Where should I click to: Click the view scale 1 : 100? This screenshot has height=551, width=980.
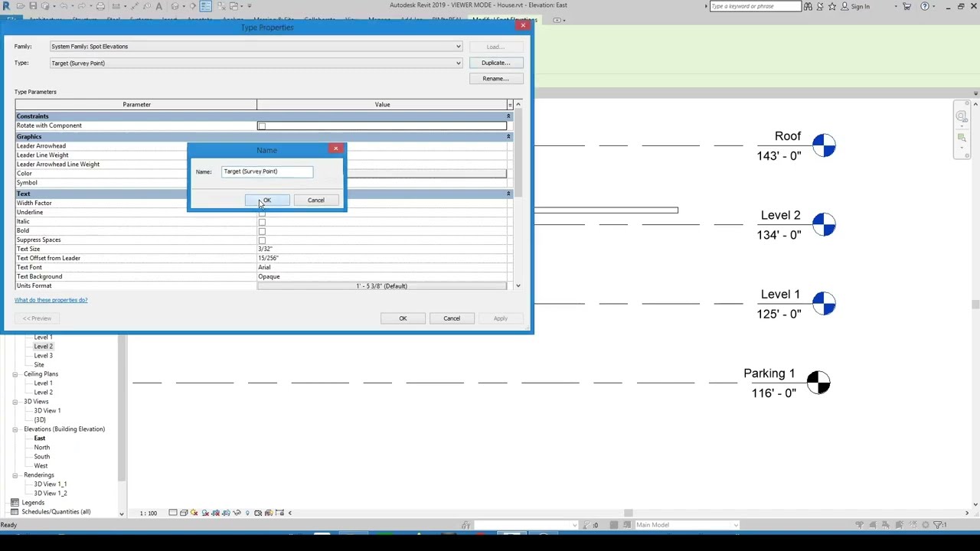tap(148, 513)
